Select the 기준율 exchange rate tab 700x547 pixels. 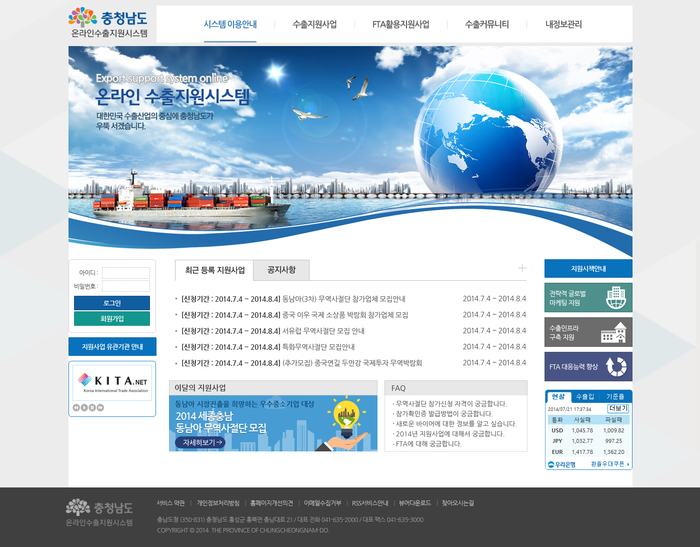(615, 397)
